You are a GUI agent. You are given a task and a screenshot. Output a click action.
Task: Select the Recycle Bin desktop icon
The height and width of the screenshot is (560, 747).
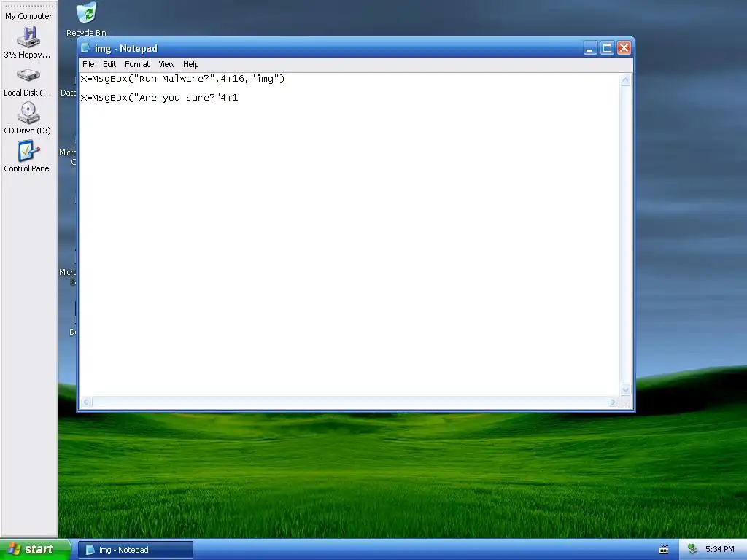[86, 19]
